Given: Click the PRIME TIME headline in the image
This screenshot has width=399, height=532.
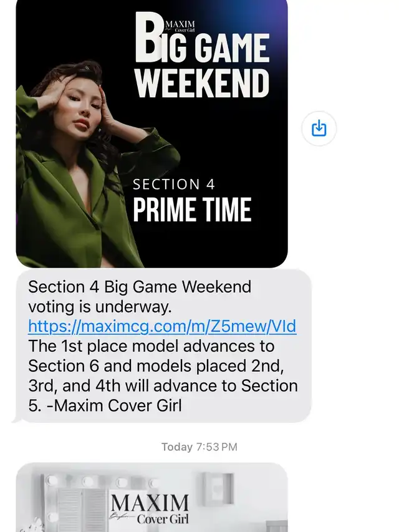Looking at the screenshot, I should pos(192,210).
